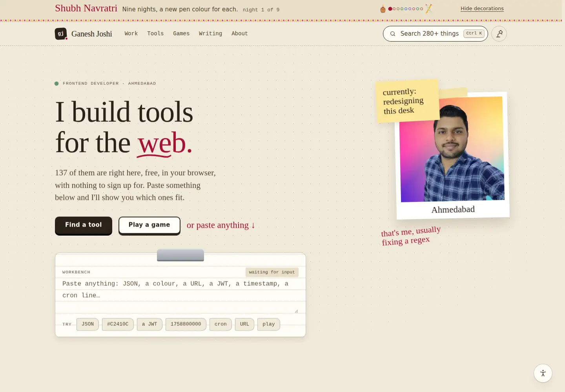The height and width of the screenshot is (392, 565).
Task: Click the Ahmedabad caption under the photo
Action: pyautogui.click(x=453, y=210)
